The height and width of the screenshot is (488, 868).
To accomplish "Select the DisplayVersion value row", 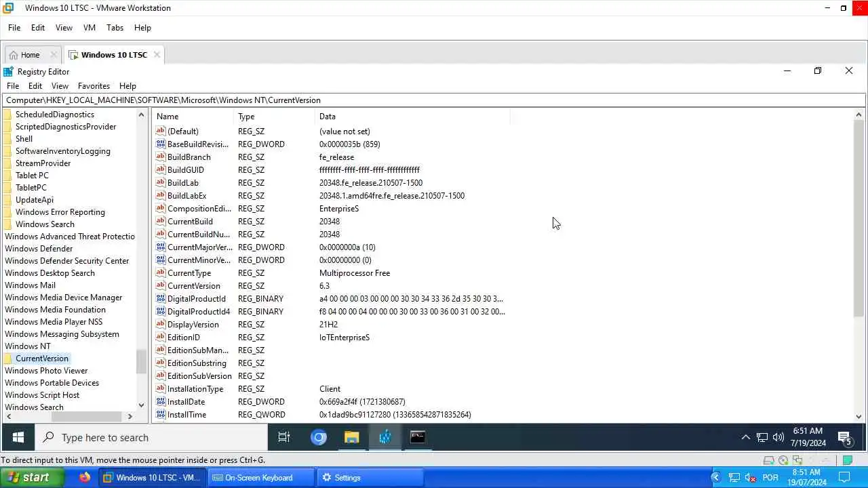I will click(x=331, y=324).
